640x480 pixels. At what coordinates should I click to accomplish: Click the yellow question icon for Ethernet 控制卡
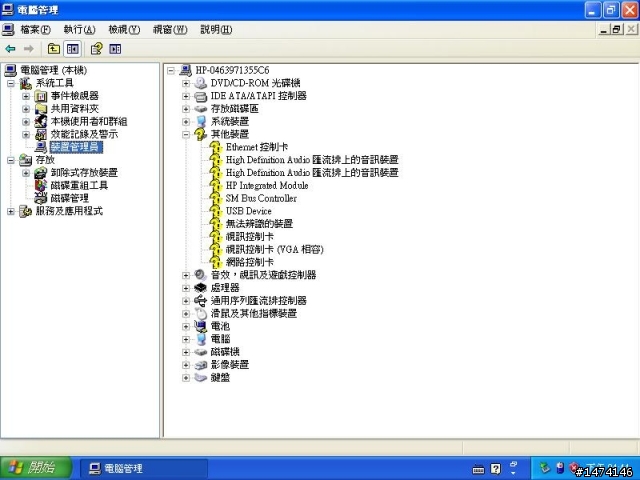[216, 147]
